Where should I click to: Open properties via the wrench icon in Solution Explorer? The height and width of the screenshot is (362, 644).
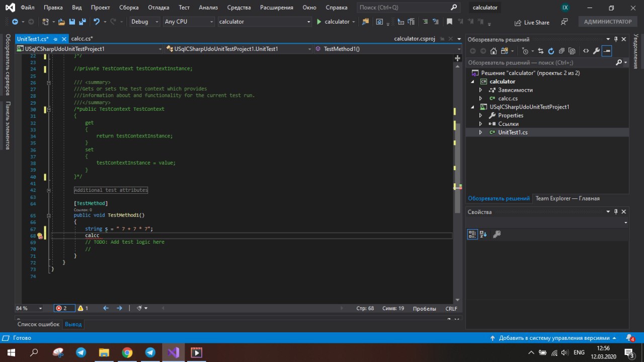tap(596, 51)
